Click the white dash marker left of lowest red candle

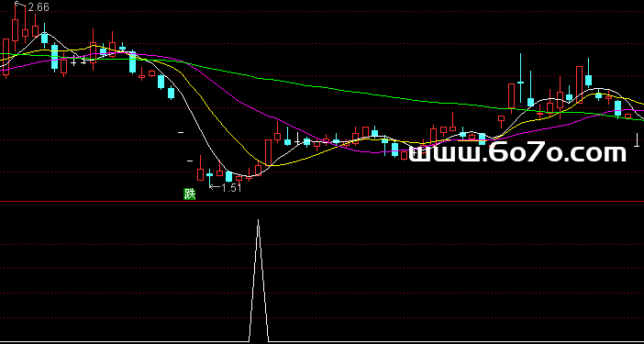pos(190,161)
